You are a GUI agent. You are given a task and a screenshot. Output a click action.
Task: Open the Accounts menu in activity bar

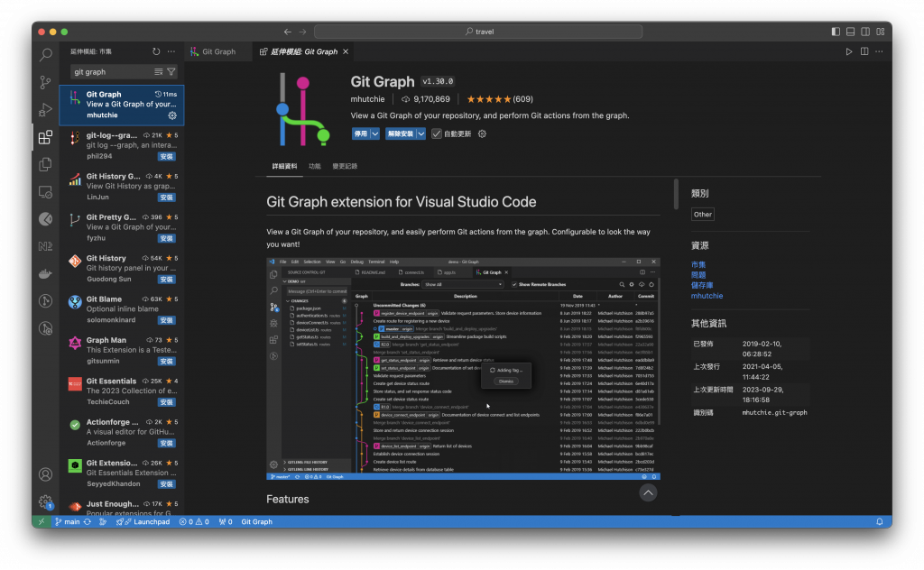pos(45,474)
